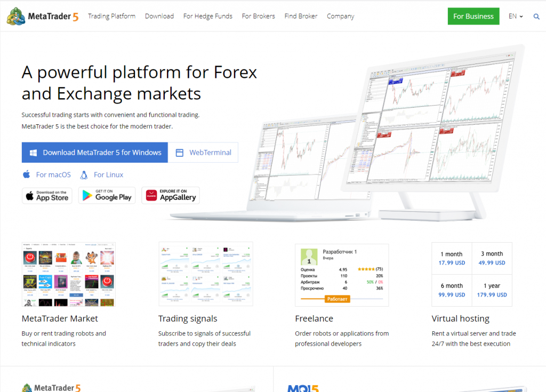Follow the For macOS link
Image resolution: width=546 pixels, height=392 pixels.
53,174
